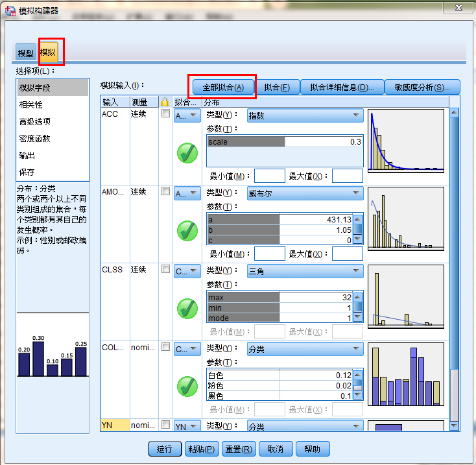The width and height of the screenshot is (476, 465).
Task: Select 密度函数 in the options list
Action: [x=53, y=139]
